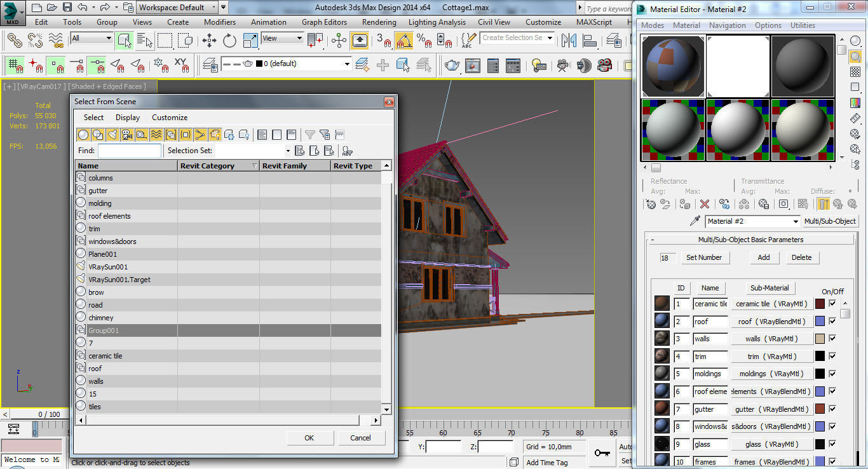The image size is (868, 469).
Task: Pick material from object eyedropper
Action: coord(696,221)
